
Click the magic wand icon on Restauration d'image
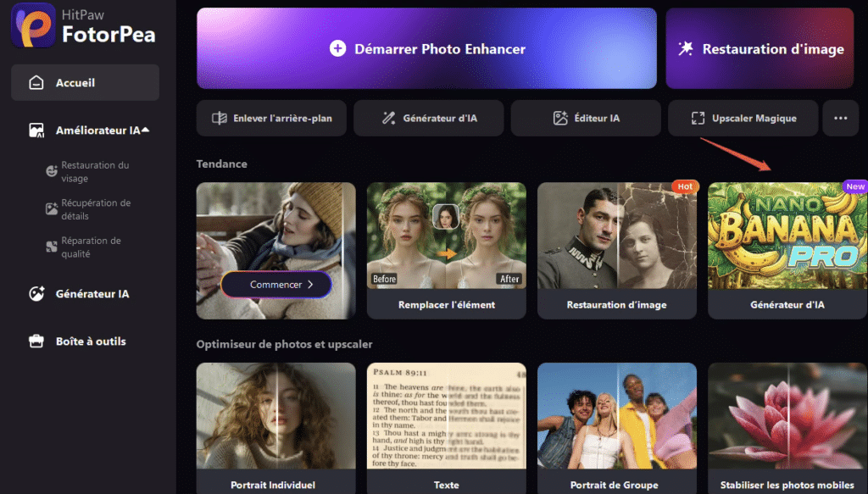(686, 49)
